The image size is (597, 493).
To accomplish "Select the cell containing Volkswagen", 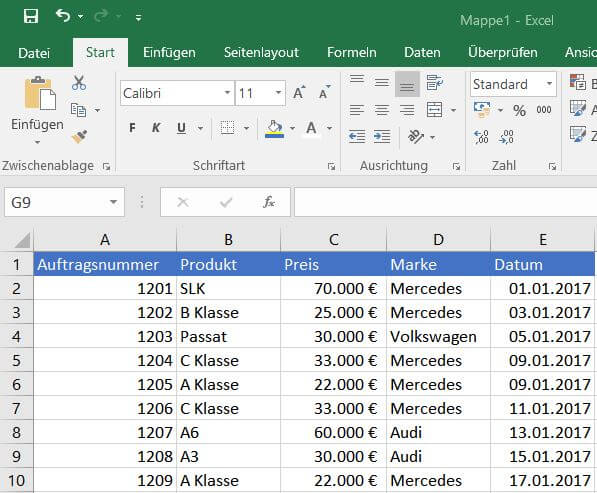I will coord(438,337).
